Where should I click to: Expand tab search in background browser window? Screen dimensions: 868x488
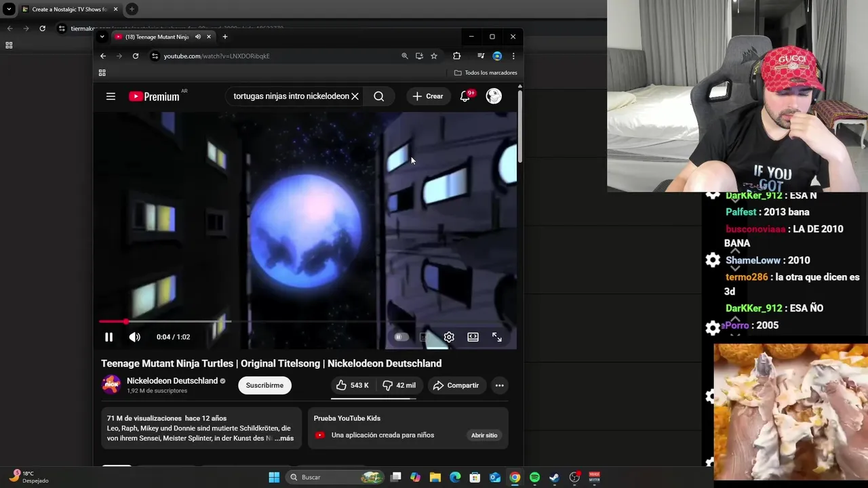[x=9, y=9]
